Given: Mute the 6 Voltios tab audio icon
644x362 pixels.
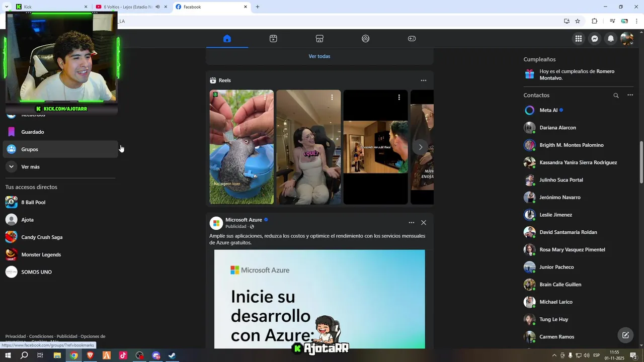Looking at the screenshot, I should (157, 7).
